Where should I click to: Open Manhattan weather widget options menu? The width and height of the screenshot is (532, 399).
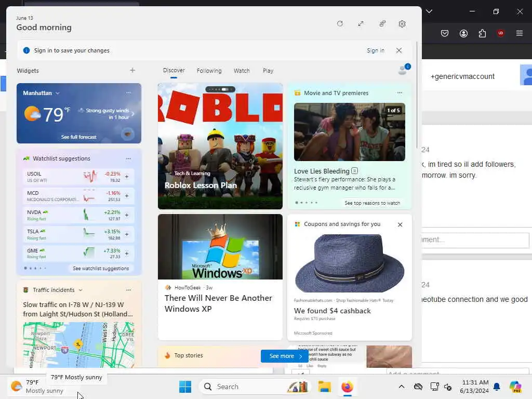point(128,92)
